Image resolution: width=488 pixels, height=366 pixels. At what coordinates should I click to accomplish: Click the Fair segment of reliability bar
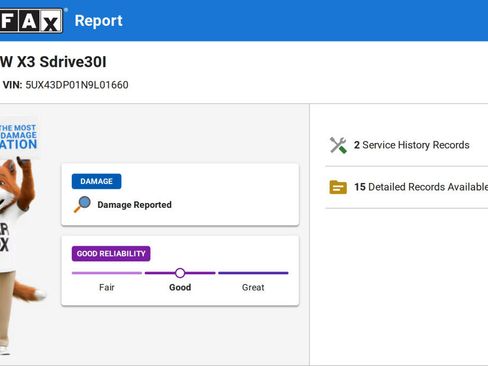pos(107,273)
